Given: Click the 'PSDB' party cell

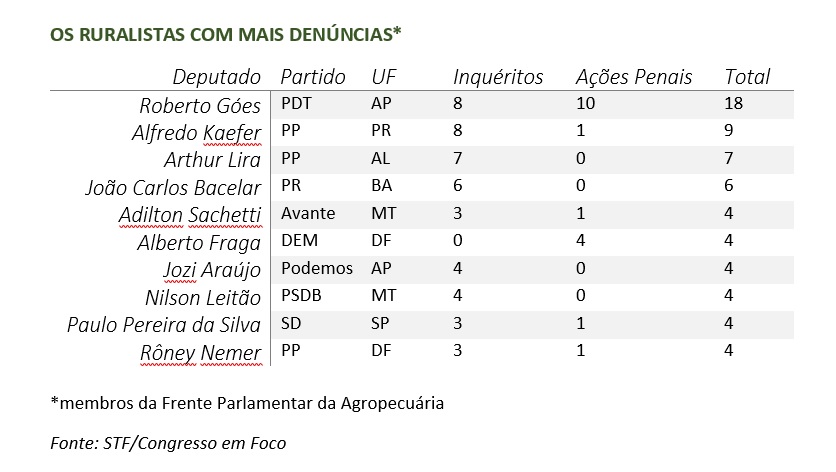Looking at the screenshot, I should point(301,295).
